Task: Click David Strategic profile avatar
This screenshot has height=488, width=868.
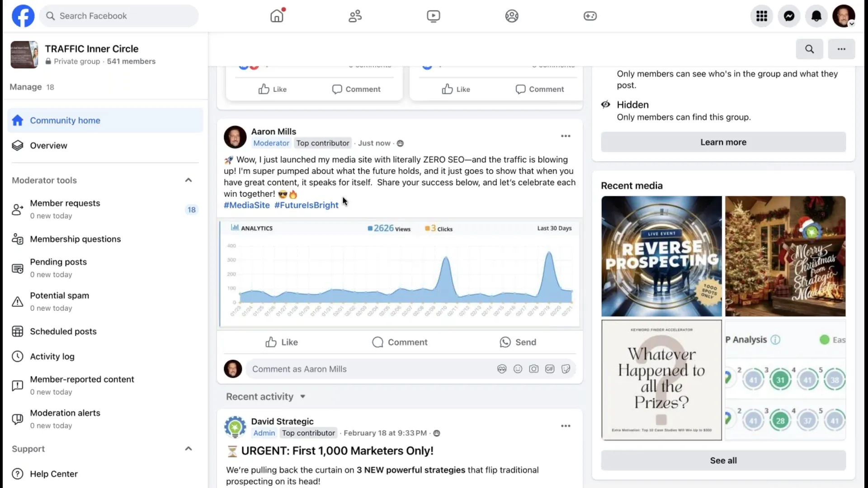Action: tap(235, 427)
